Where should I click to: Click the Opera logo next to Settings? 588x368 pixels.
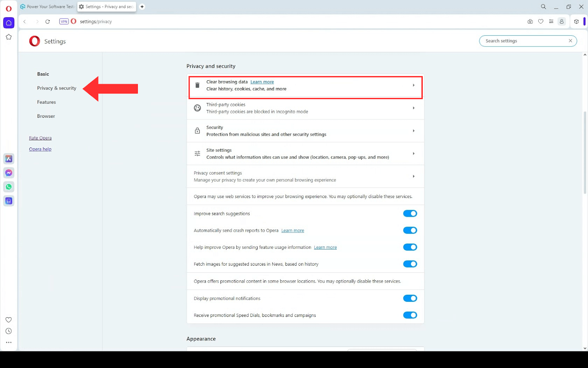pos(35,41)
